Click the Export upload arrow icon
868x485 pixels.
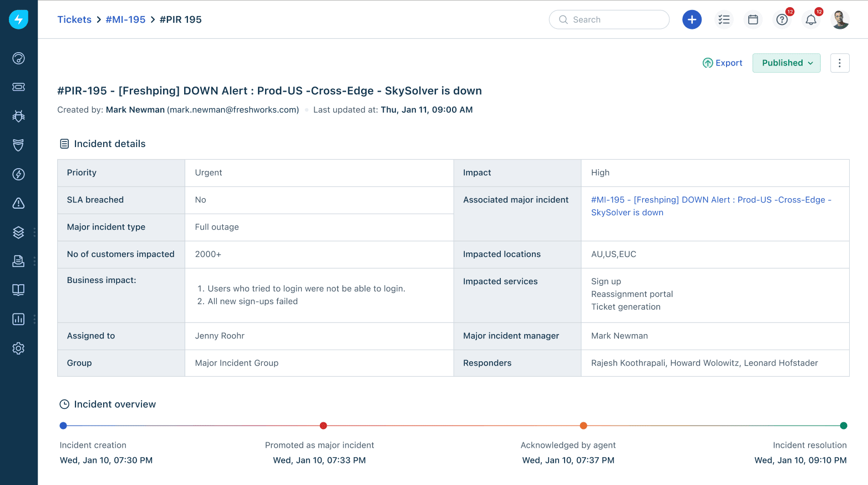[708, 63]
